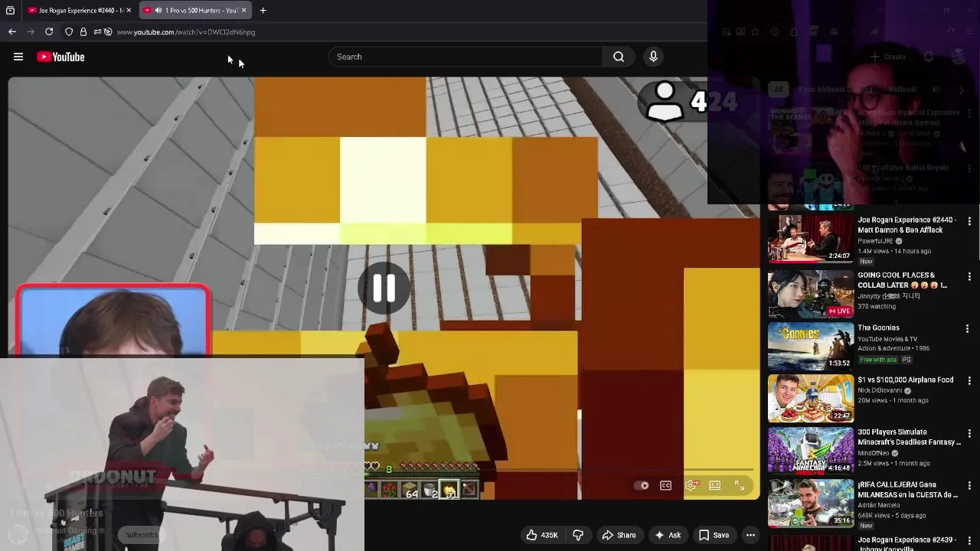Click the pause indicator on the video
Screen dimensions: 980x551
tap(384, 288)
